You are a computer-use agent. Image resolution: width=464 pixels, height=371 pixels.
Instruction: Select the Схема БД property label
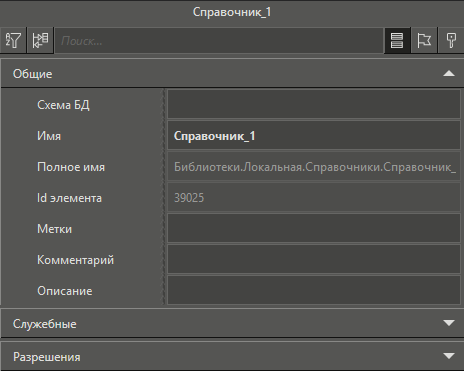[x=63, y=105]
